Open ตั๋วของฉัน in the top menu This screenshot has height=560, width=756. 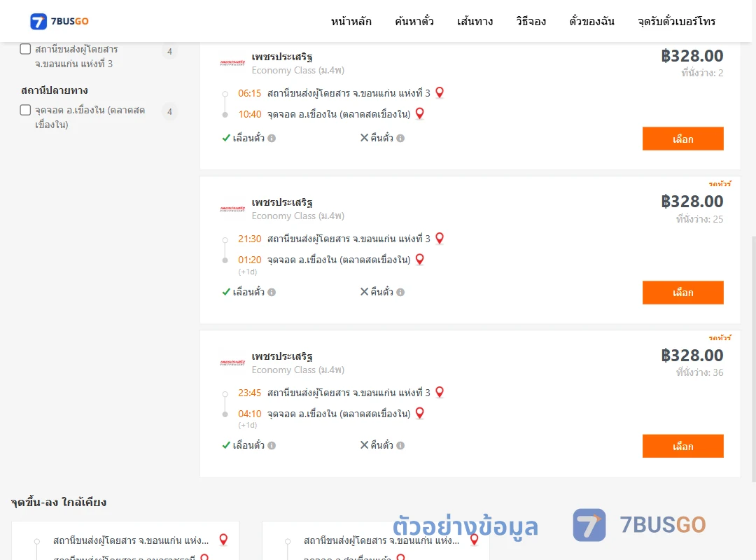click(591, 21)
